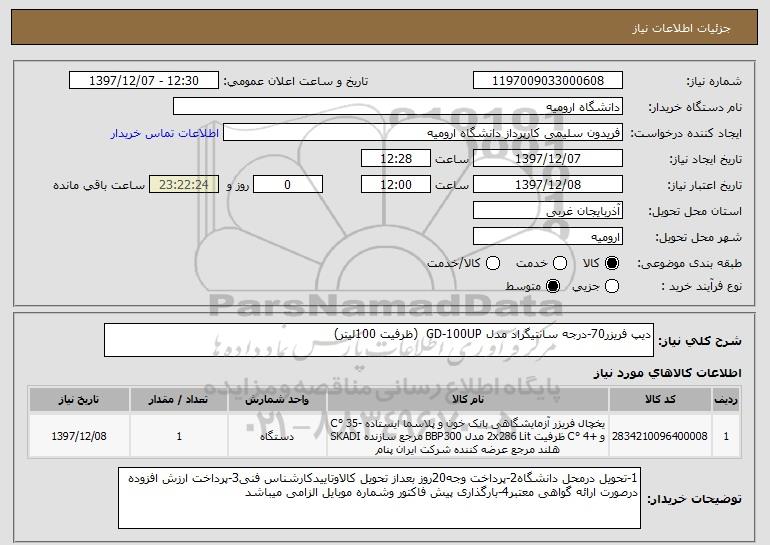Viewport: 770px width, 545px height.
Task: Click the announcement date field 1397/12/07 - 12:30
Action: click(144, 81)
